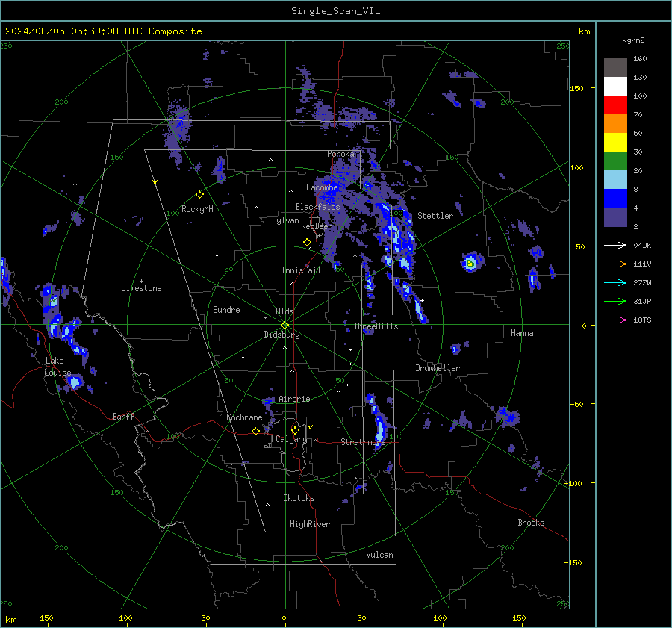Click the "18TS" legend label
The height and width of the screenshot is (628, 672).
click(x=642, y=320)
